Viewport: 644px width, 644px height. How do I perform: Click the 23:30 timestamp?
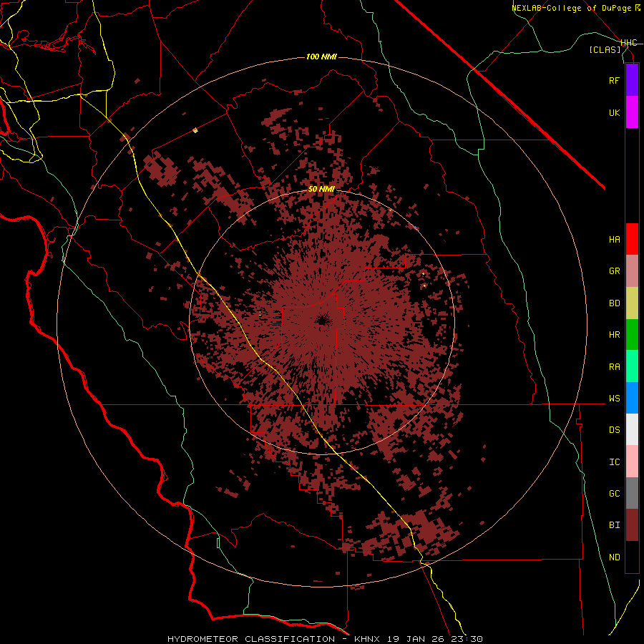click(469, 639)
